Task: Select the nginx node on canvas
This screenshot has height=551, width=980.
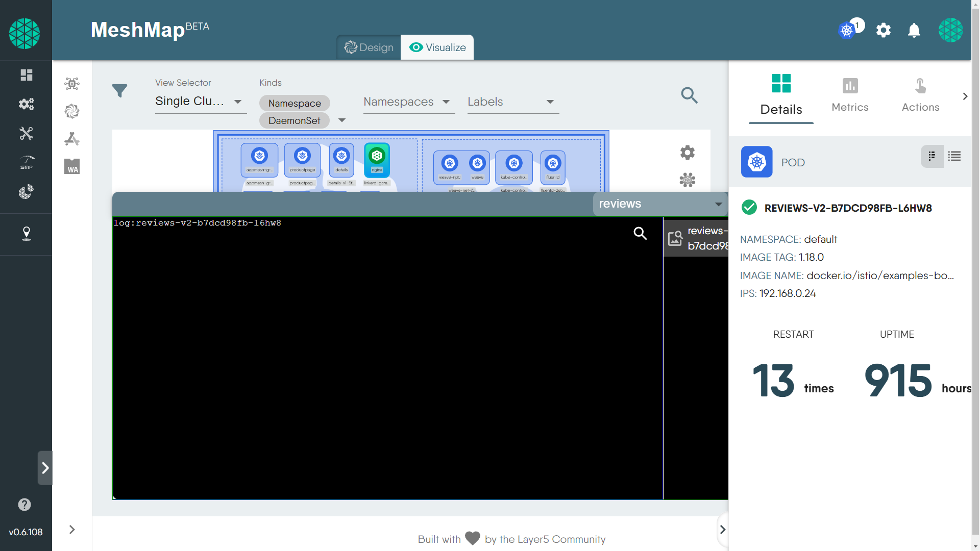Action: 377,160
